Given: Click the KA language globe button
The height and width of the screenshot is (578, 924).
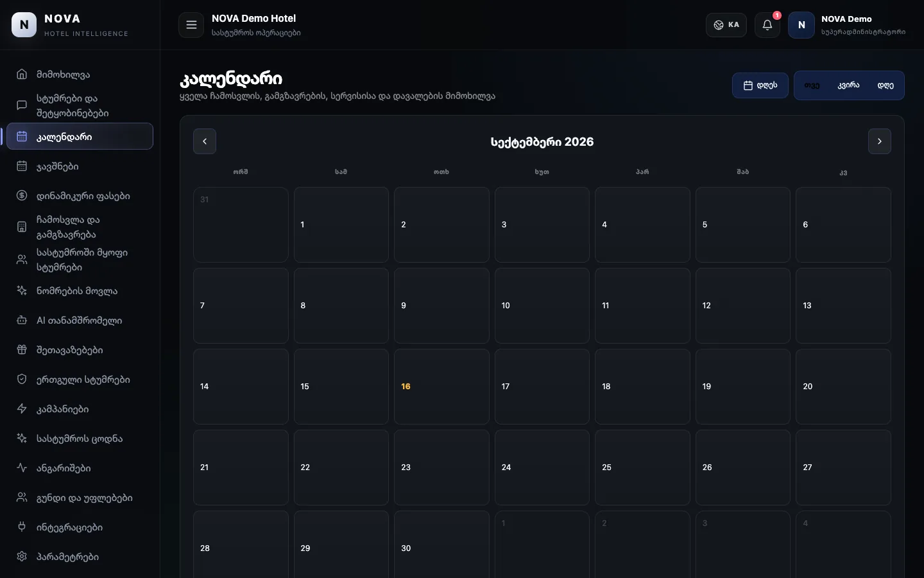Looking at the screenshot, I should click(726, 25).
